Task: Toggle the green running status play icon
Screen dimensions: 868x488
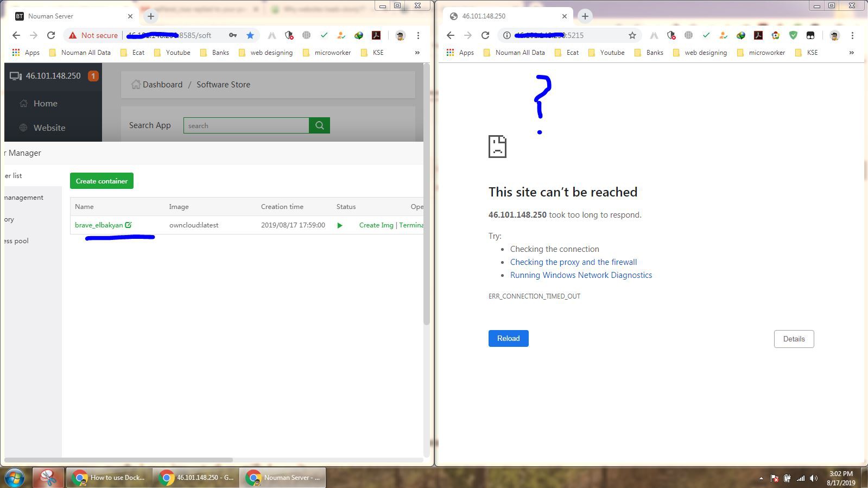Action: click(x=340, y=225)
